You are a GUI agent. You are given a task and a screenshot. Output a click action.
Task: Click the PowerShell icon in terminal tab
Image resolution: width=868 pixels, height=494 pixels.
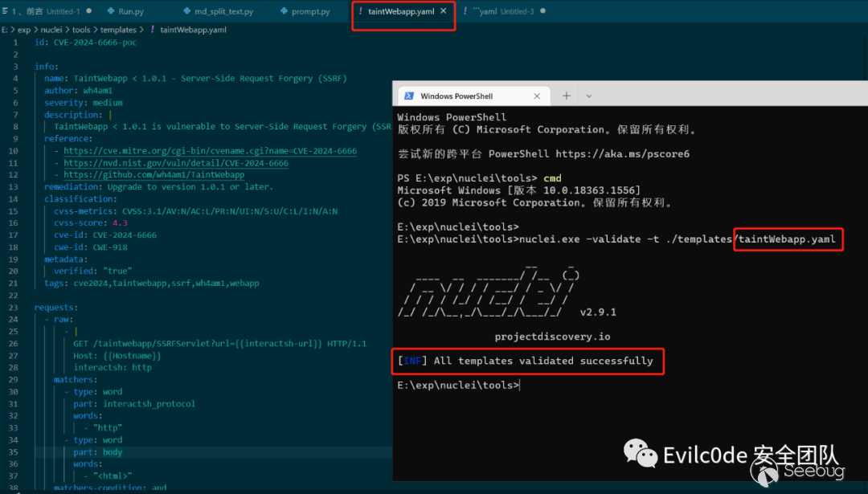point(409,96)
